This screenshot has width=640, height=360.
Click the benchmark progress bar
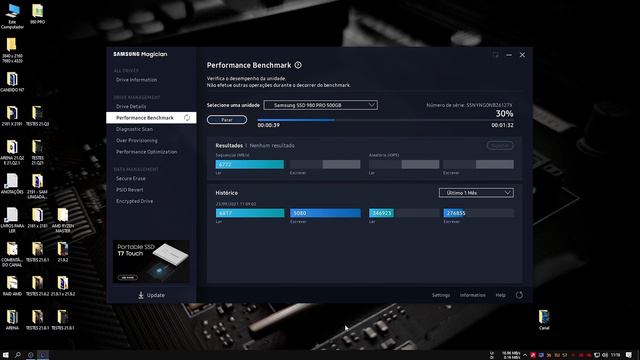click(x=385, y=120)
